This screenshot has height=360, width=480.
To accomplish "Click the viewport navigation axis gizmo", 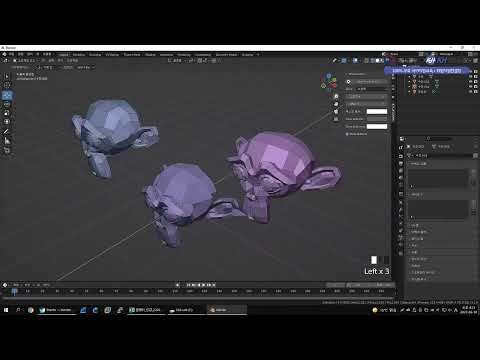I will point(329,82).
